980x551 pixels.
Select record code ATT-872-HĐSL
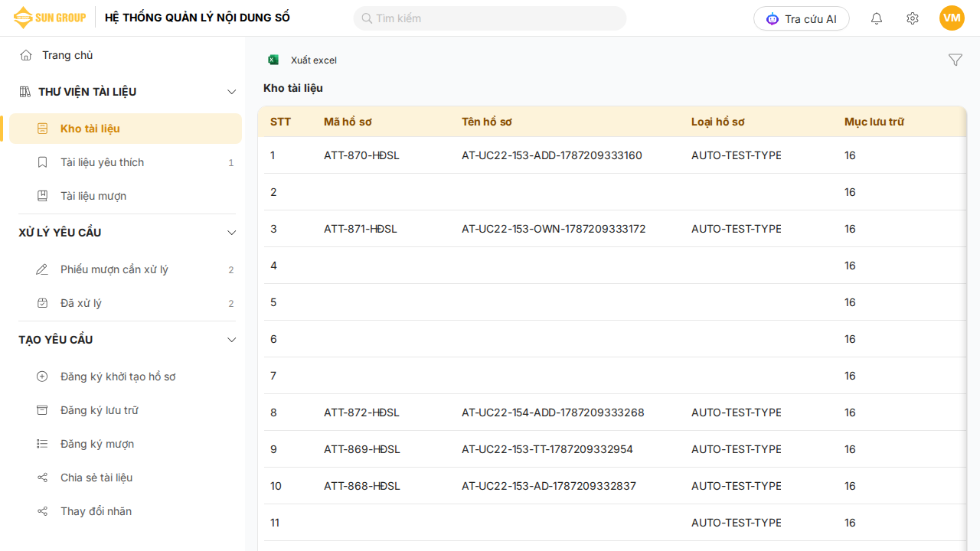(x=361, y=412)
